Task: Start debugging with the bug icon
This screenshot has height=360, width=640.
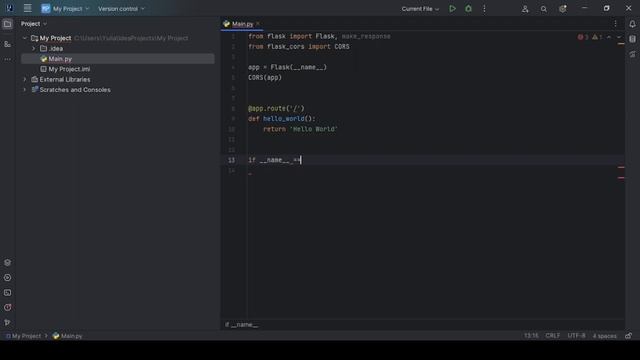Action: (468, 9)
